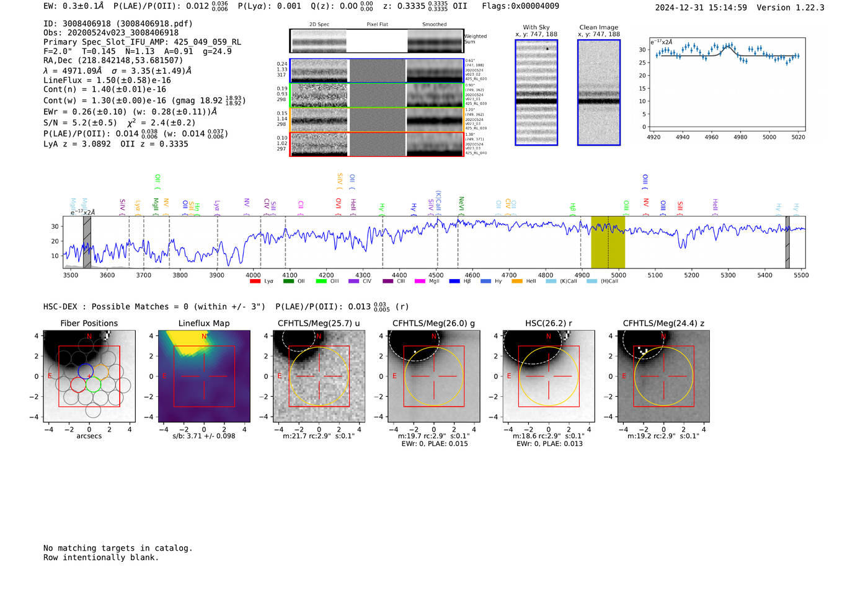Open the Fiber Positions panel
The width and height of the screenshot is (868, 591).
[x=89, y=376]
